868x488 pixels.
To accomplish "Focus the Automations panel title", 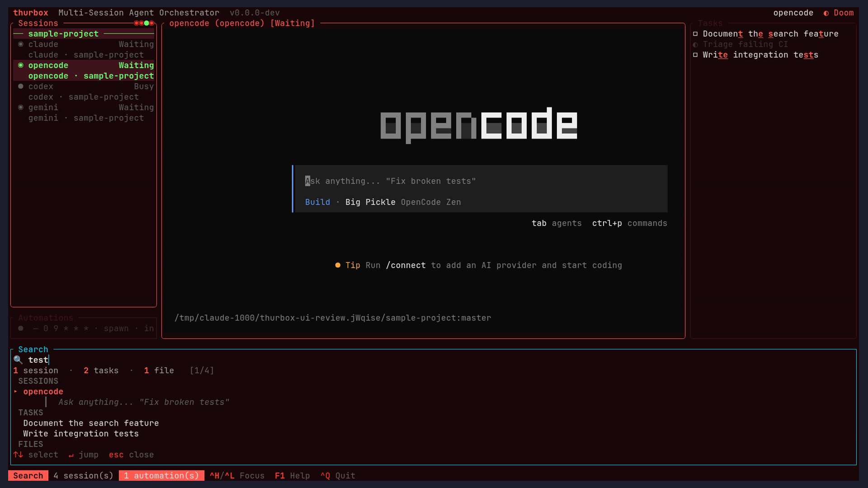I will pos(46,318).
